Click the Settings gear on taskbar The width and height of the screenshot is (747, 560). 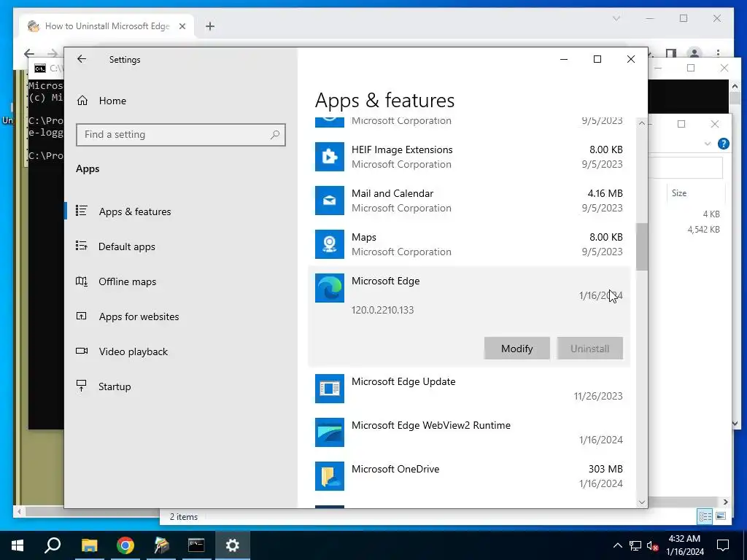(x=233, y=545)
